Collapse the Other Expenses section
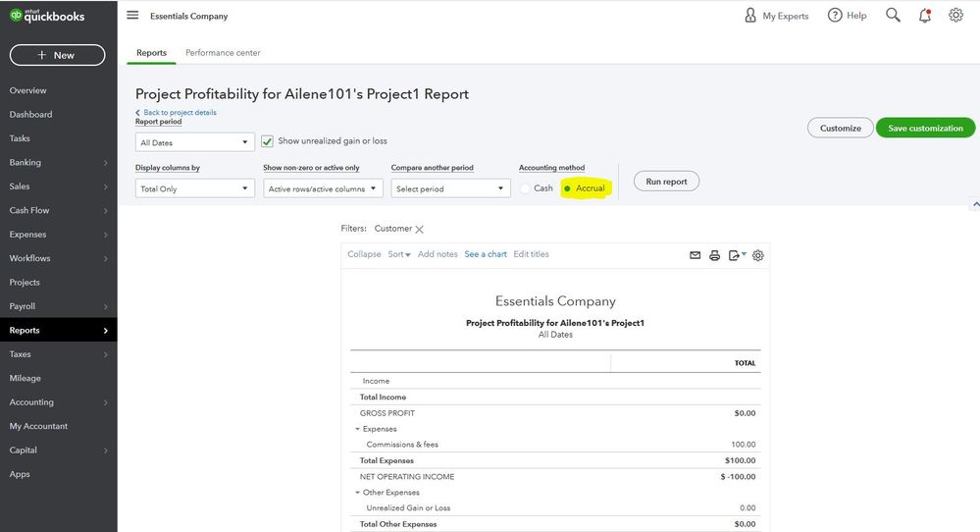 tap(357, 493)
